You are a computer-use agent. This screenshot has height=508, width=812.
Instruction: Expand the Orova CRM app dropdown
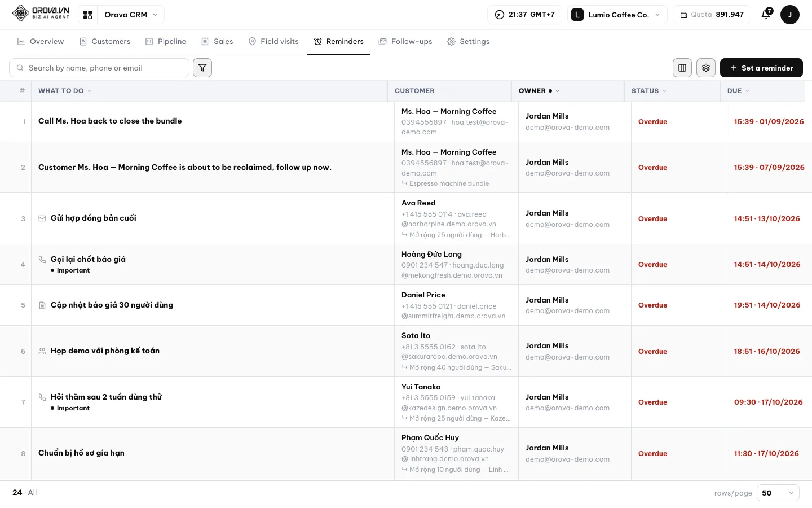point(131,15)
